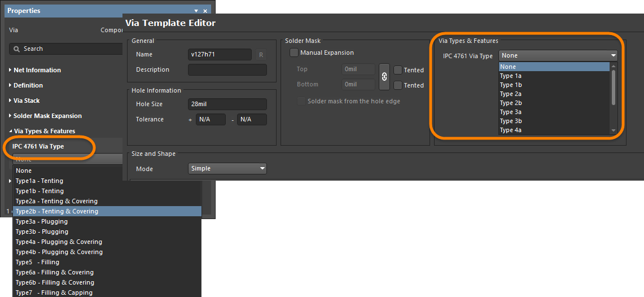Expand the Via Stack section
This screenshot has width=644, height=297.
tap(27, 101)
